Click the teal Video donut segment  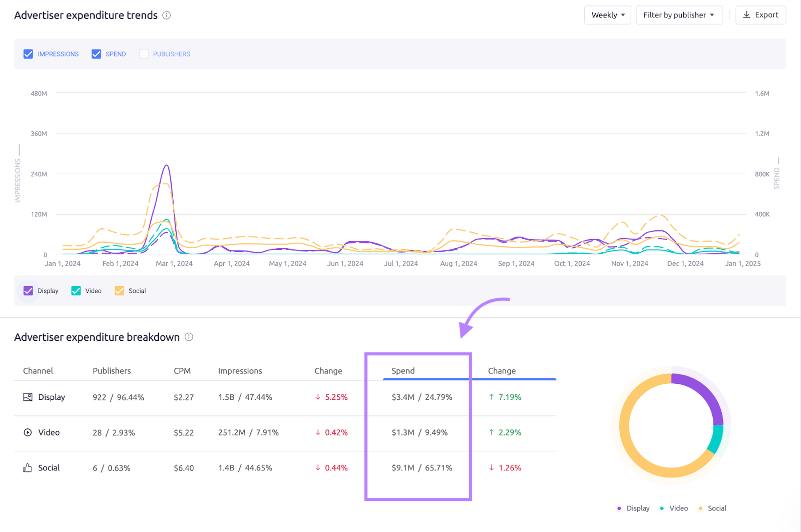[x=716, y=439]
